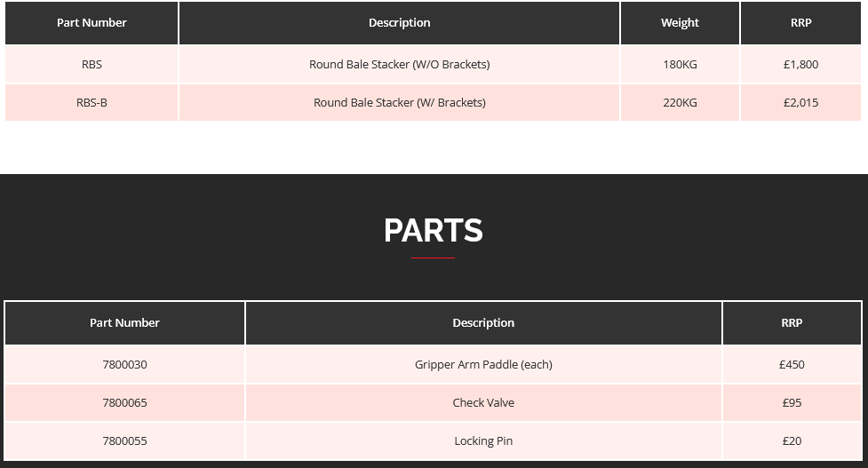
Task: Click the red underline beneath PARTS heading
Action: [x=433, y=258]
